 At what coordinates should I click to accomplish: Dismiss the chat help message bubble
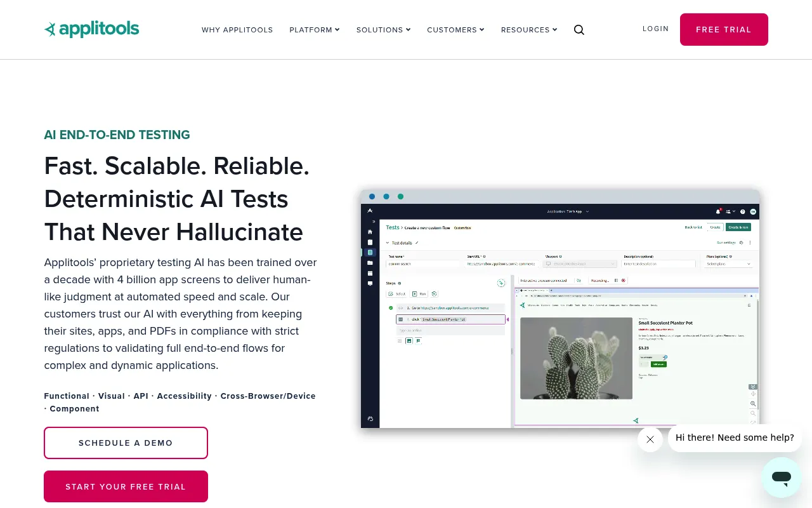click(650, 439)
